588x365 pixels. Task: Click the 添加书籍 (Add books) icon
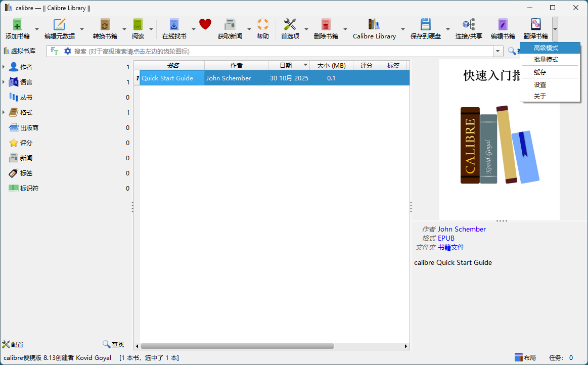18,25
